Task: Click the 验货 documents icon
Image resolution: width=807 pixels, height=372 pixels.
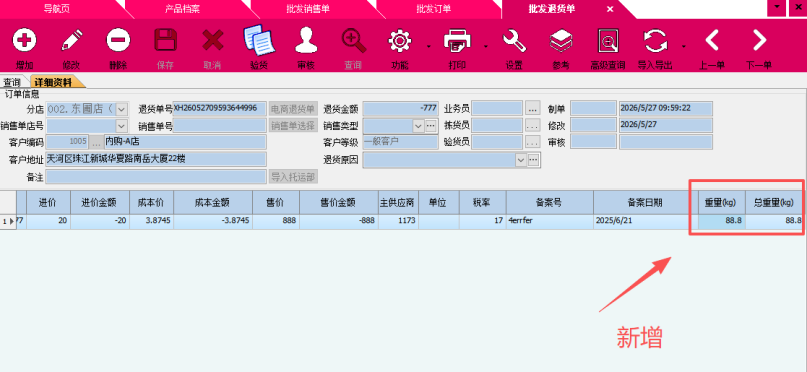Action: pyautogui.click(x=258, y=40)
